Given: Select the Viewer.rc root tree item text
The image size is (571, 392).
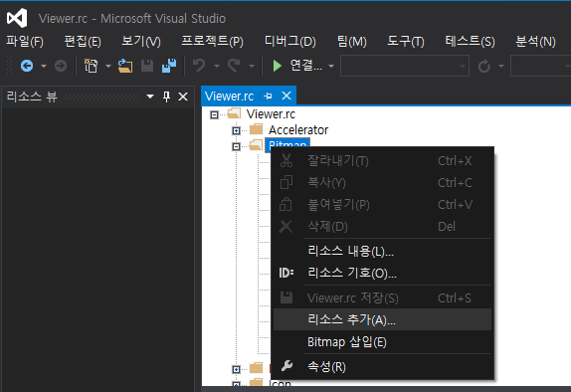Looking at the screenshot, I should click(271, 114).
